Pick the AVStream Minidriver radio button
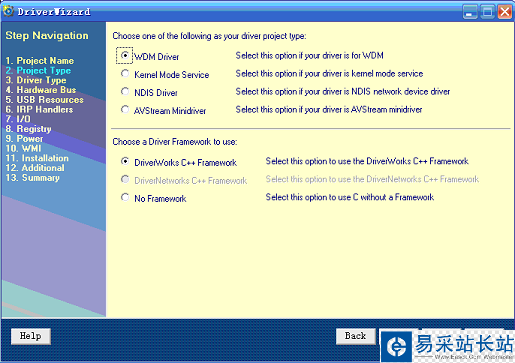Image resolution: width=515 pixels, height=363 pixels. (125, 109)
